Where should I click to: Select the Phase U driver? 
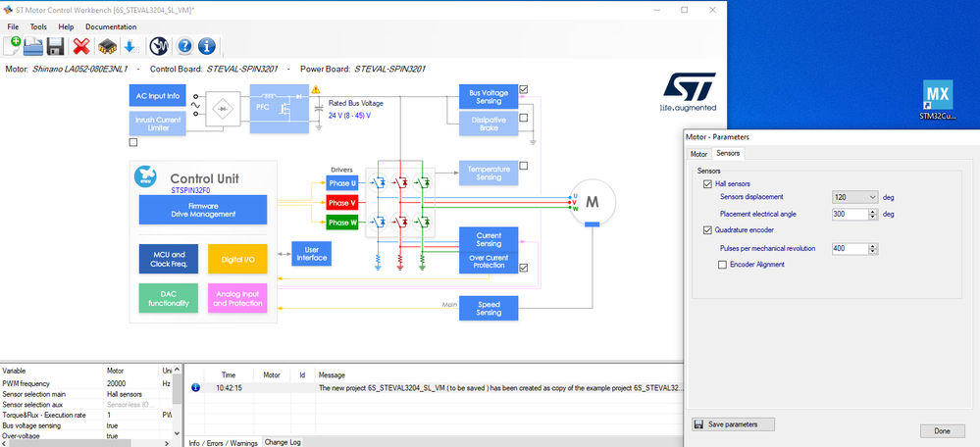pos(342,183)
